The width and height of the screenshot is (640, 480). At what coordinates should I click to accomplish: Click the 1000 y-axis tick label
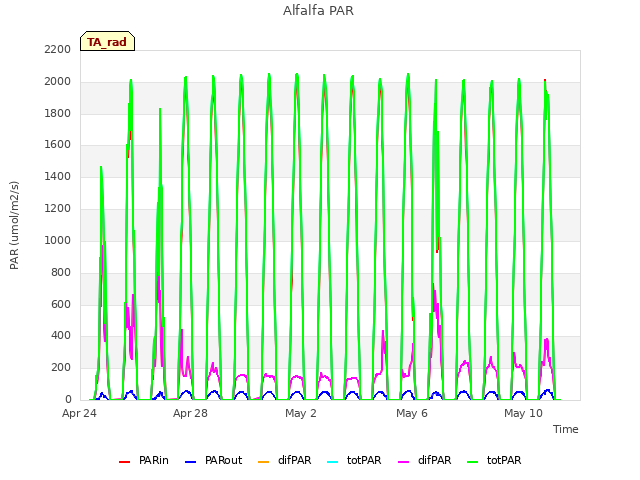pyautogui.click(x=58, y=240)
